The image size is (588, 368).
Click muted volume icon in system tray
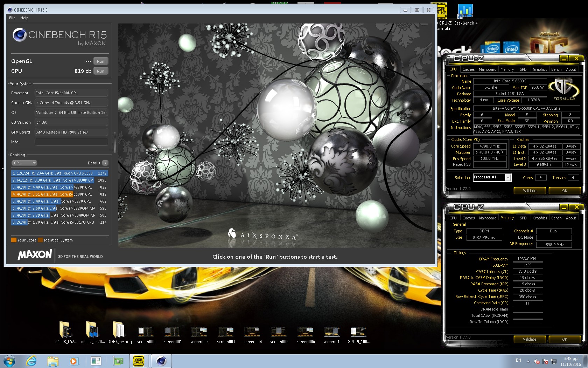coord(537,361)
